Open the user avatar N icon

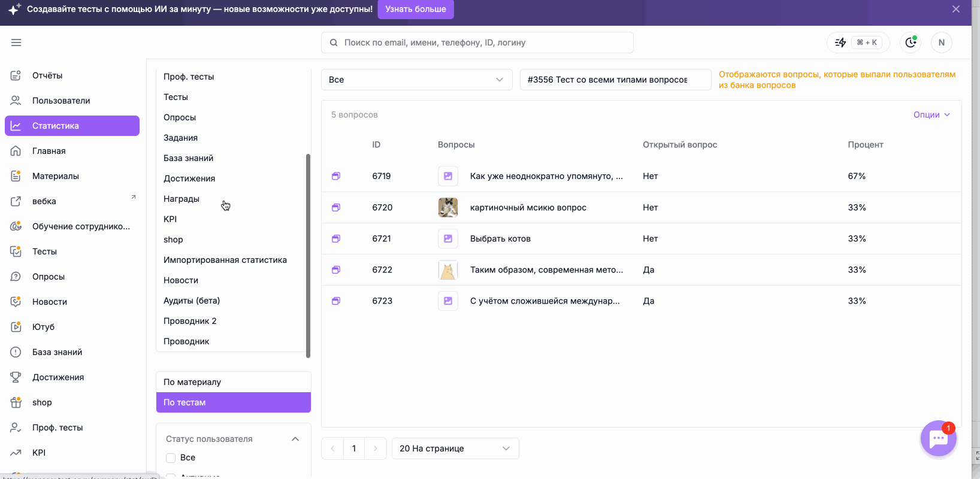(x=942, y=43)
